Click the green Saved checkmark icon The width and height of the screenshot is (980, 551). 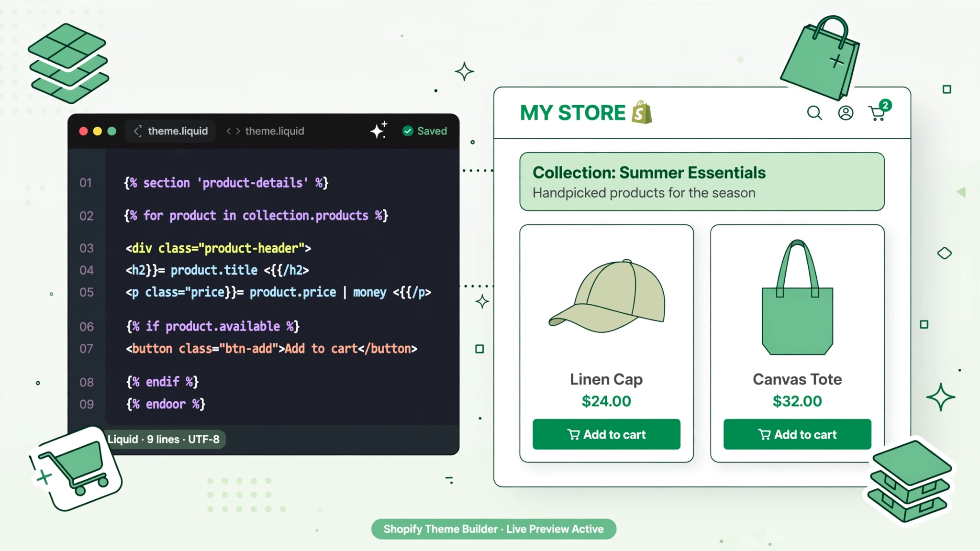click(408, 131)
